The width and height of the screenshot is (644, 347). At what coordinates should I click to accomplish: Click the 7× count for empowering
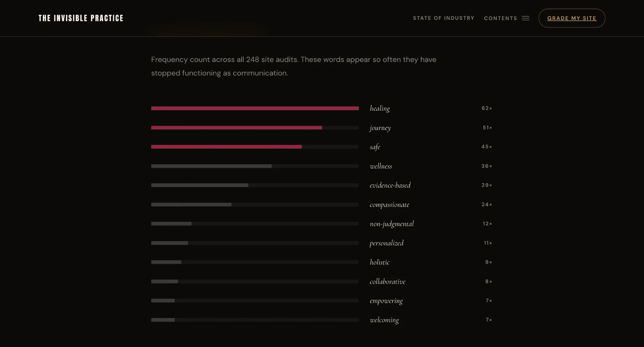(x=489, y=301)
